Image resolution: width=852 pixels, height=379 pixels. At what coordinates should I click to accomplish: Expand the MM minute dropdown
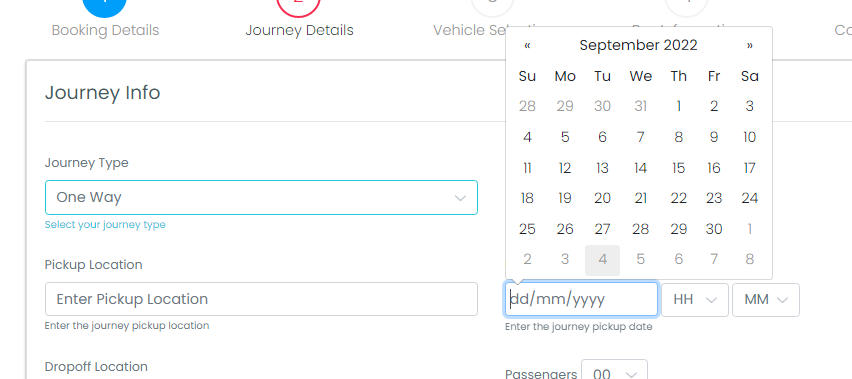point(766,300)
